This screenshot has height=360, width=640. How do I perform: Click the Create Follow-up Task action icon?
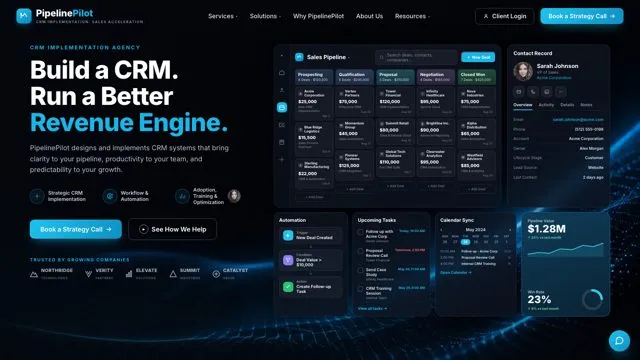point(288,287)
